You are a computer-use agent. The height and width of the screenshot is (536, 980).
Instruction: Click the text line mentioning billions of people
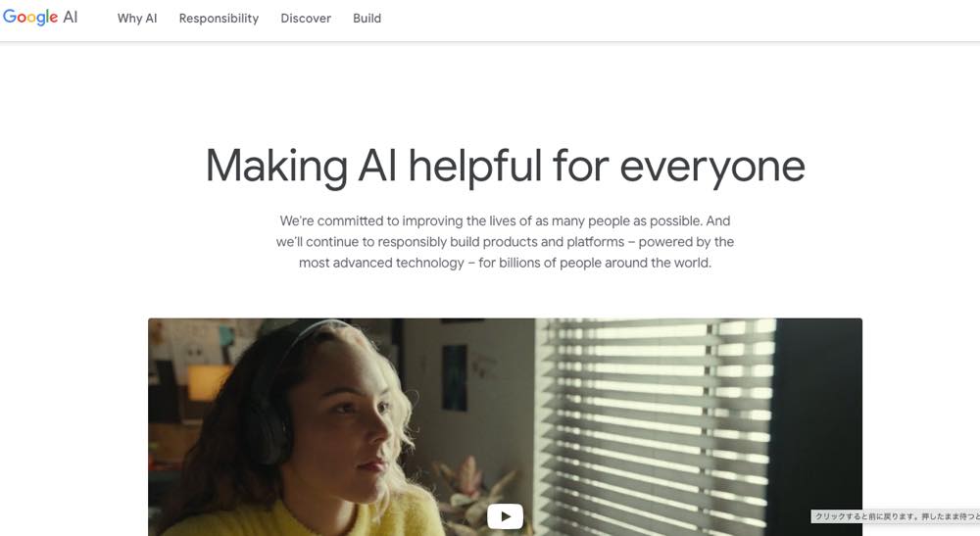[505, 263]
